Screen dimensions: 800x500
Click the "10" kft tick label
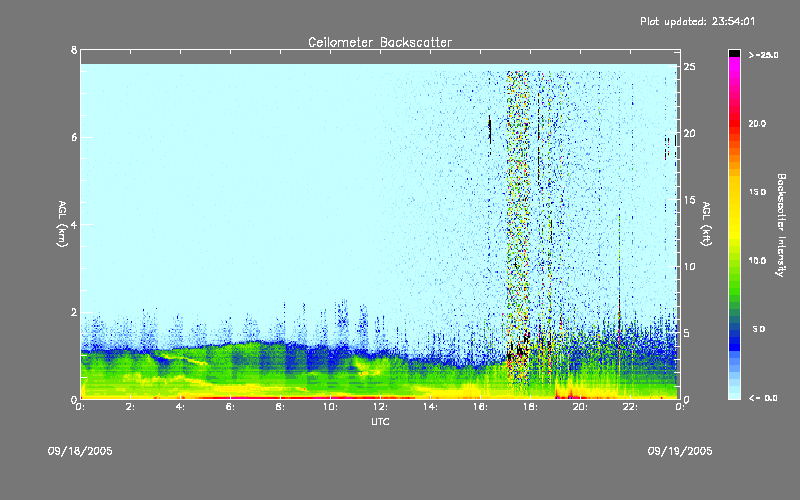pyautogui.click(x=689, y=266)
